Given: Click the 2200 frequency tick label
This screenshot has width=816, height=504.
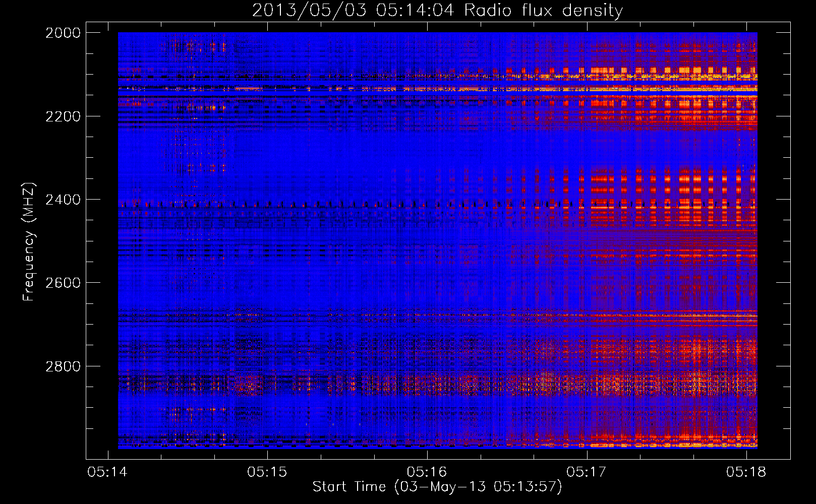Looking at the screenshot, I should [x=63, y=116].
